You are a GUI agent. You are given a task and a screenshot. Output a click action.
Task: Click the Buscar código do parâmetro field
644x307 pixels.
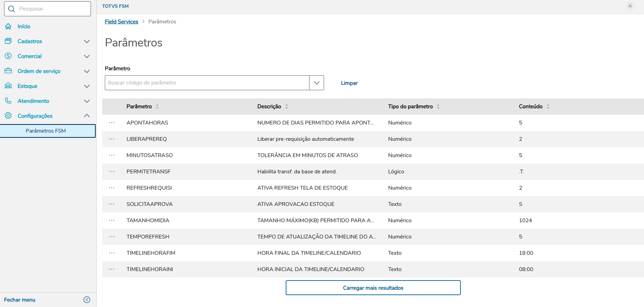(207, 83)
